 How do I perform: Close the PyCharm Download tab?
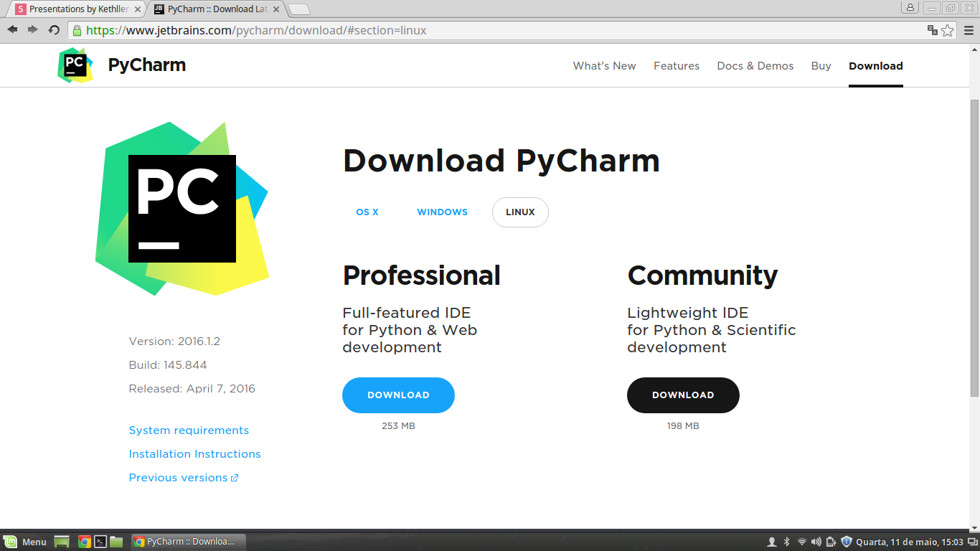276,9
